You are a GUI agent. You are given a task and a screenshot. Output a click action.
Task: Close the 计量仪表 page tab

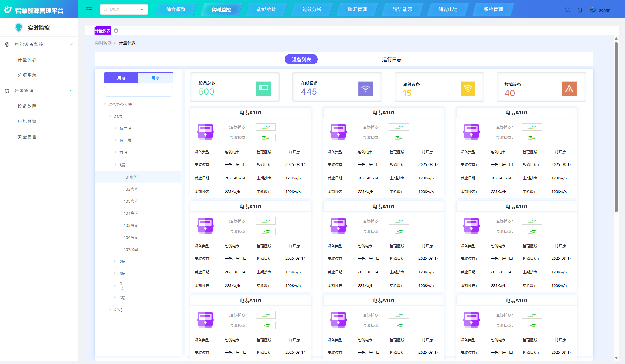[x=116, y=31]
